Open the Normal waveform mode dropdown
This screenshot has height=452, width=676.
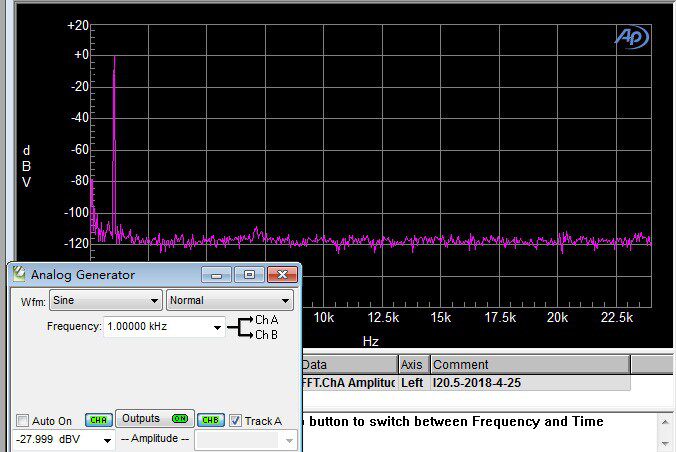tap(230, 300)
